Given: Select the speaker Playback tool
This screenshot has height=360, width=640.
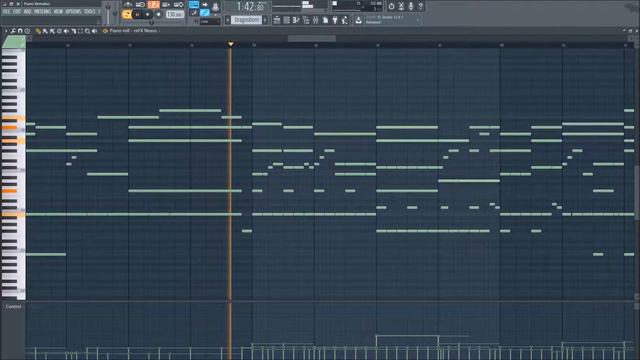Looking at the screenshot, I should click(x=95, y=31).
